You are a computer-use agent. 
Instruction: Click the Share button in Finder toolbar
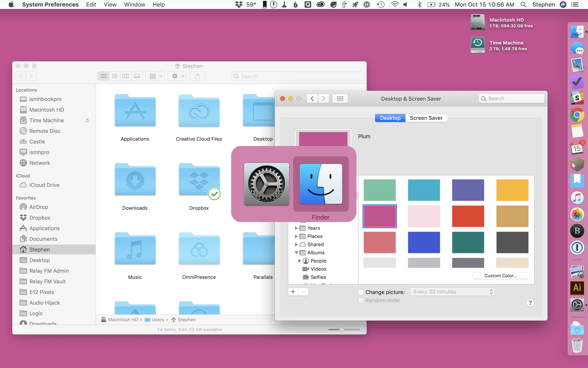coord(198,76)
